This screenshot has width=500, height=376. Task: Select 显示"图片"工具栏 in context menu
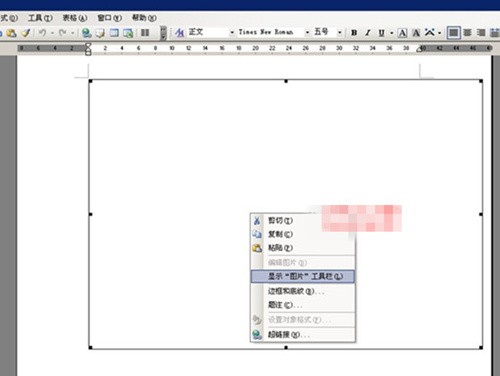click(303, 276)
